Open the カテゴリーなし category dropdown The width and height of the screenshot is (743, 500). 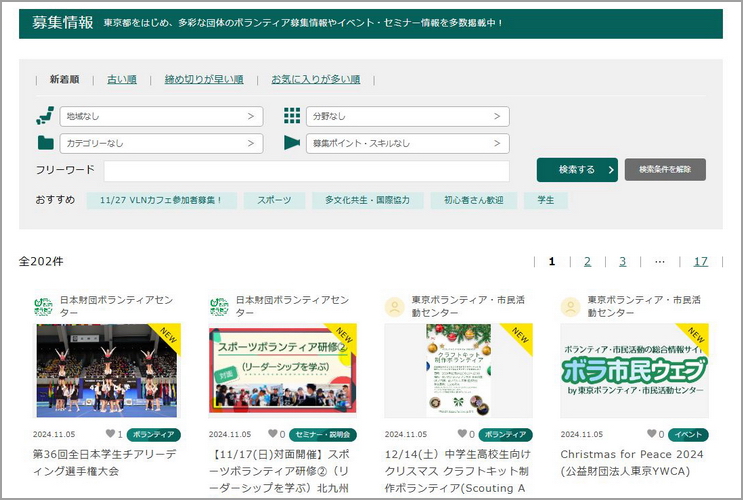point(161,143)
